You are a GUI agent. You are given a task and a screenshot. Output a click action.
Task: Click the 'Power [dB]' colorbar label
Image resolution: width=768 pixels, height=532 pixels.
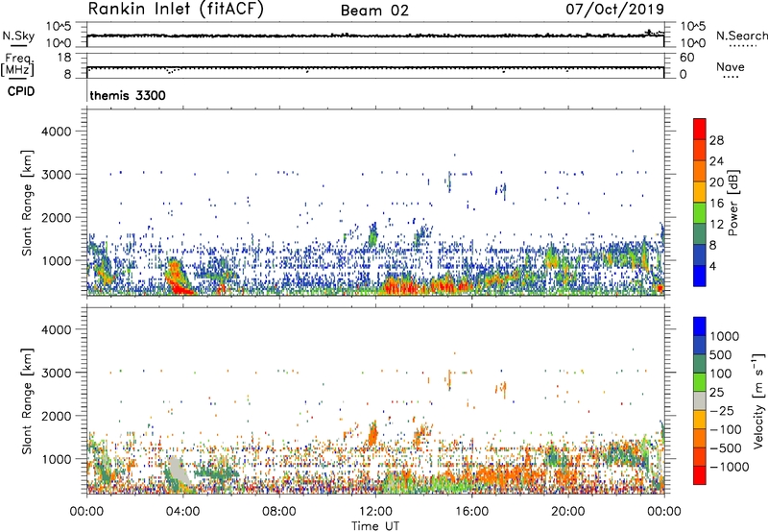pos(732,203)
